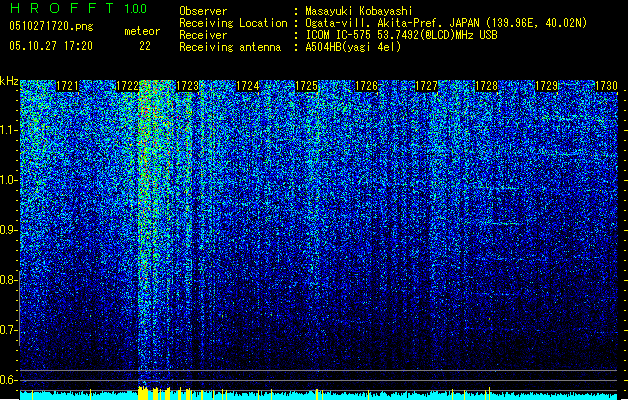Image resolution: width=629 pixels, height=400 pixels.
Task: Click the meteor label above count
Action: [x=142, y=31]
